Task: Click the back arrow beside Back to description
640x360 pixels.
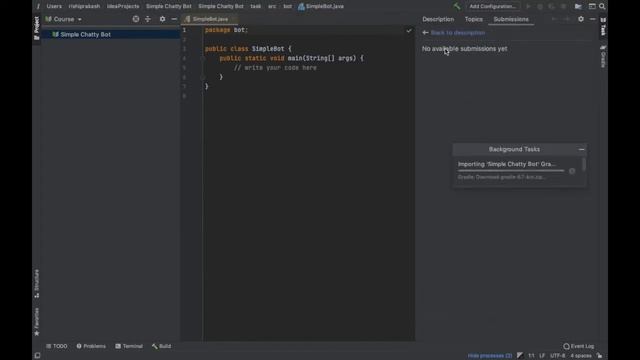Action: click(425, 33)
